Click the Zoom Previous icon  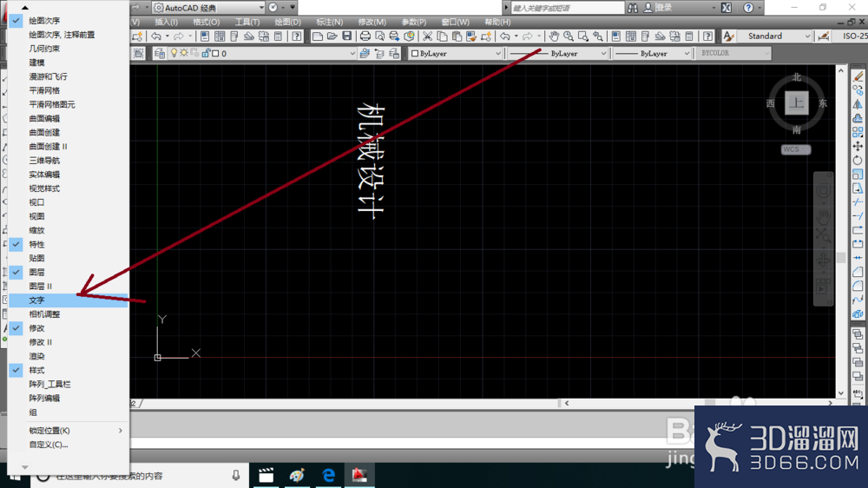(598, 36)
